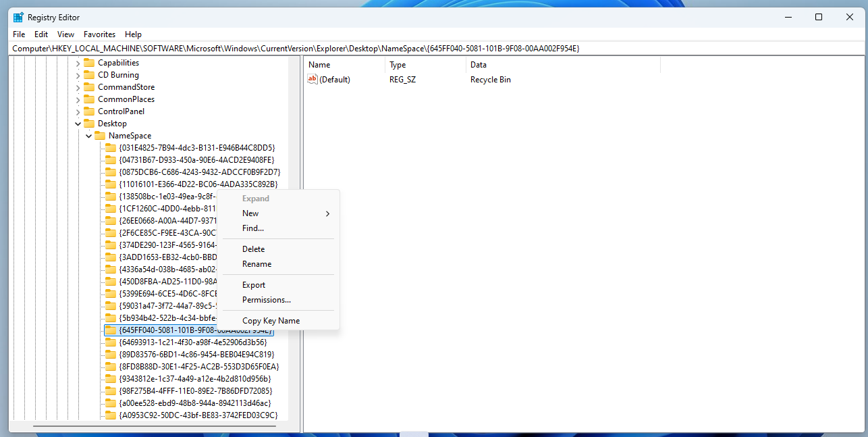This screenshot has width=868, height=437.
Task: Open the File menu
Action: (19, 34)
